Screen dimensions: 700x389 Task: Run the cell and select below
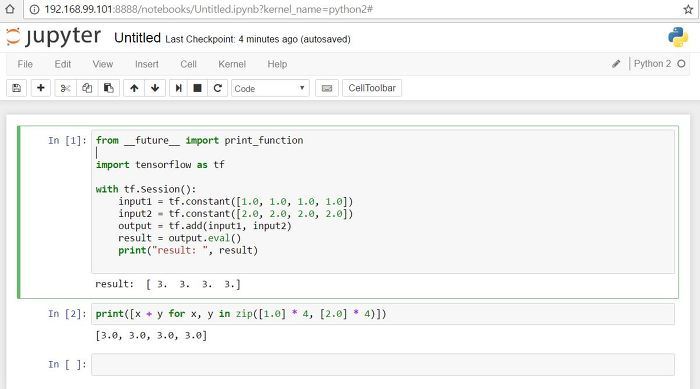click(179, 88)
